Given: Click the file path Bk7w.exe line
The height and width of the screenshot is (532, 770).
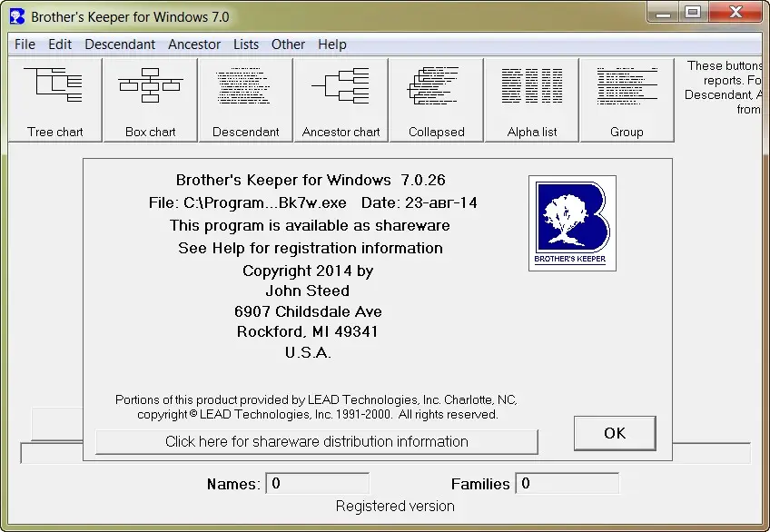Looking at the screenshot, I should click(x=312, y=202).
